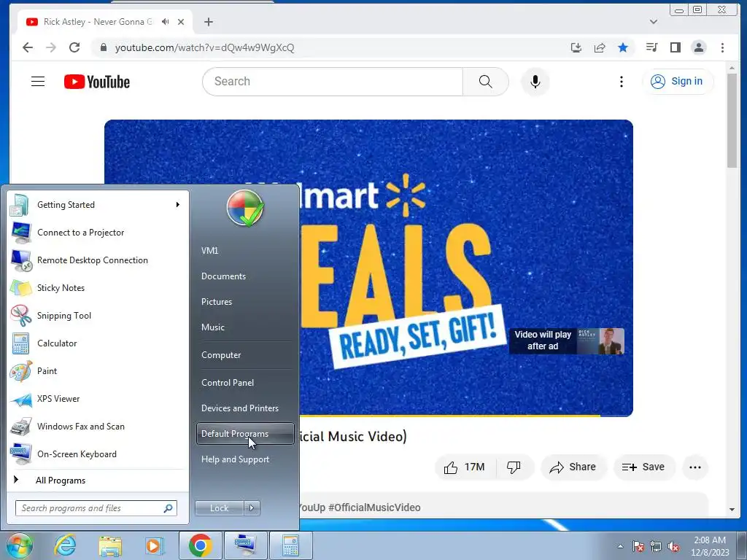
Task: Open Connect to a Projector
Action: pos(98,233)
